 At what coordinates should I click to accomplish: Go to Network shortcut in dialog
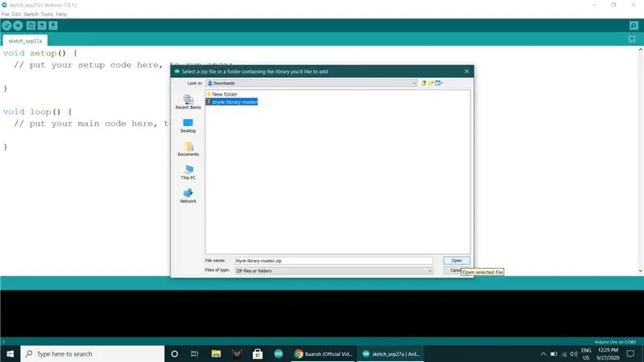188,195
